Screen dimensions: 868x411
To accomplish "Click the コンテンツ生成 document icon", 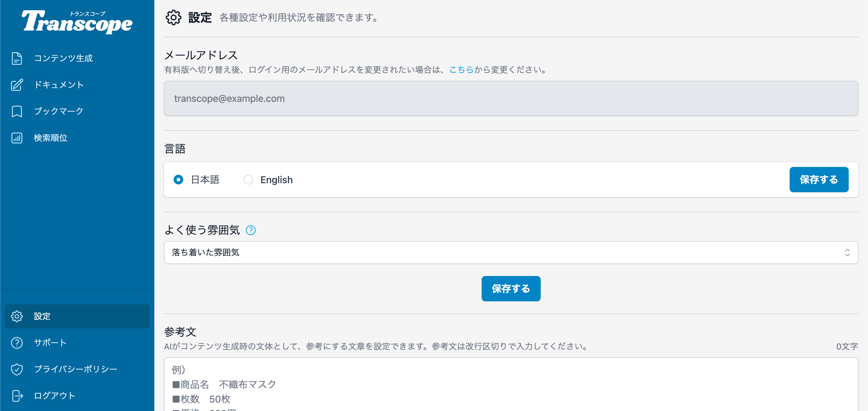I will [17, 58].
